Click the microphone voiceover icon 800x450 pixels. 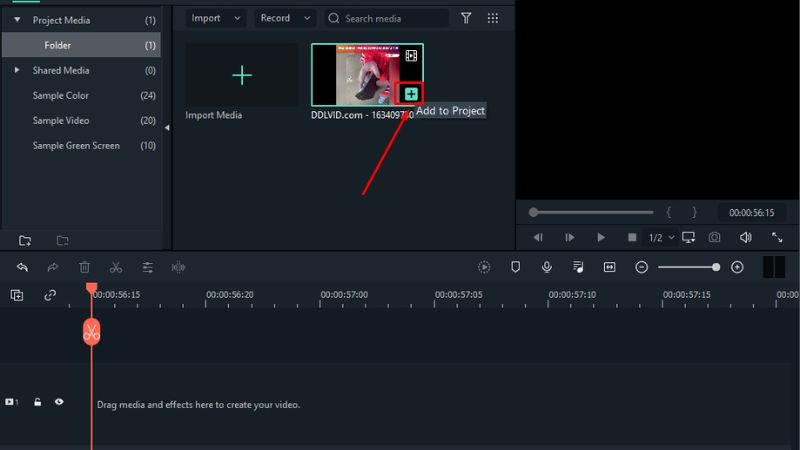pos(547,267)
